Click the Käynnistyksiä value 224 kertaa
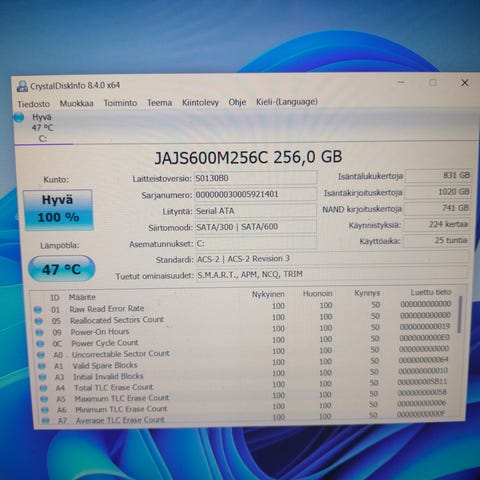The image size is (480, 480). point(437,224)
